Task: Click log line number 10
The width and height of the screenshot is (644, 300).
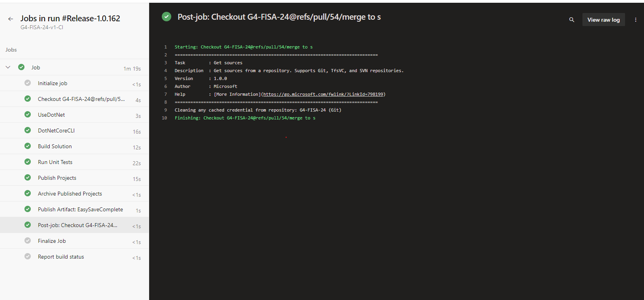Action: (x=165, y=118)
